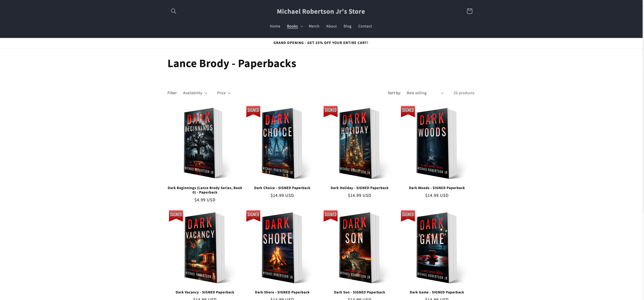This screenshot has width=644, height=300.
Task: Open Dark Shore SIGNED Paperback link
Action: (x=282, y=292)
